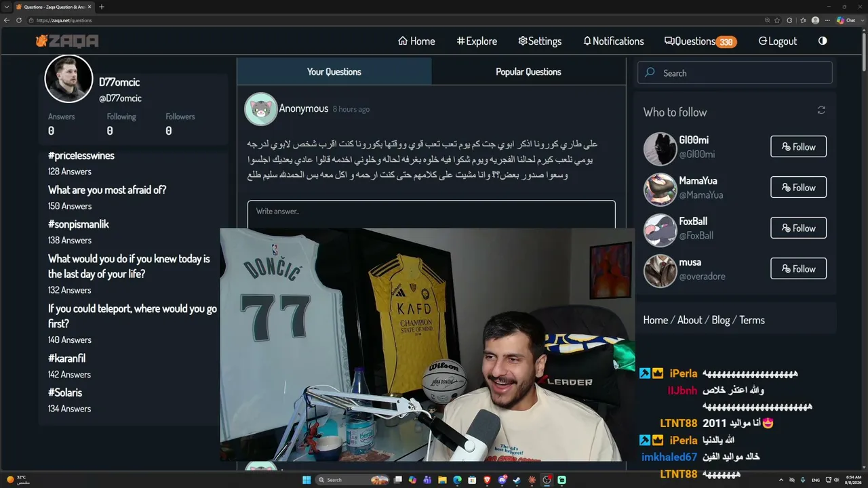Open Brave browser from the taskbar
The height and width of the screenshot is (488, 868).
pyautogui.click(x=487, y=480)
